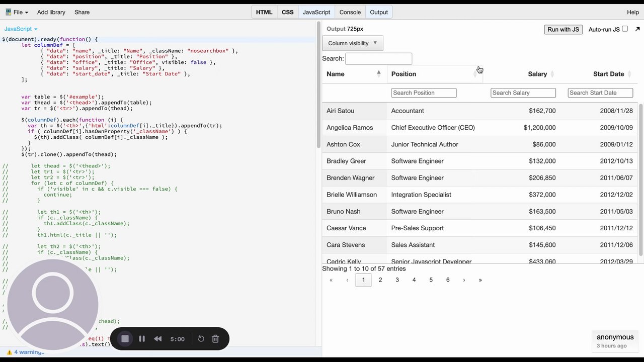This screenshot has height=362, width=644.
Task: Toggle the JavaScript panel tab
Action: click(316, 12)
